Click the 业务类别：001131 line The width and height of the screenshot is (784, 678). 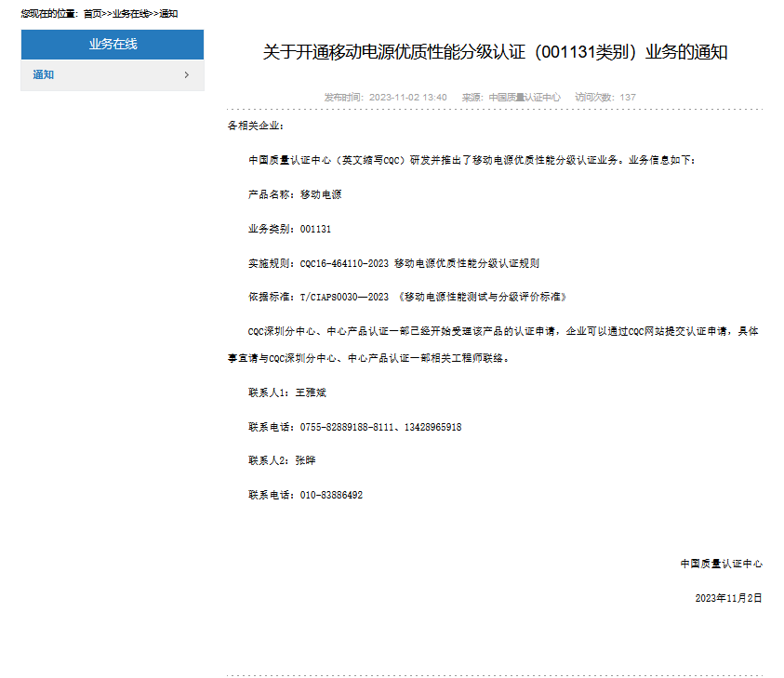tap(289, 229)
